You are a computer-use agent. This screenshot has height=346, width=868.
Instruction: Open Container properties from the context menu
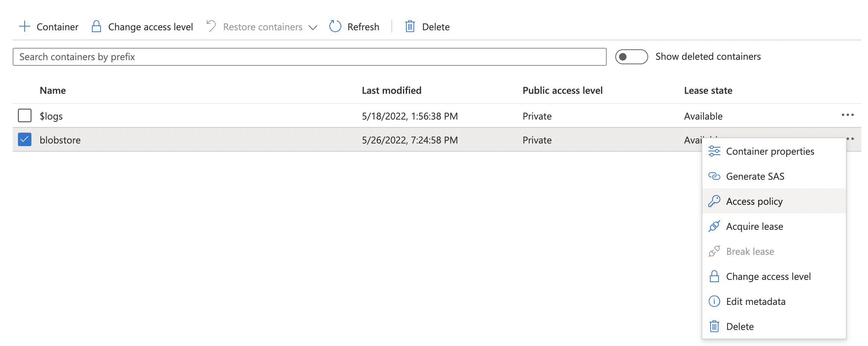click(774, 151)
